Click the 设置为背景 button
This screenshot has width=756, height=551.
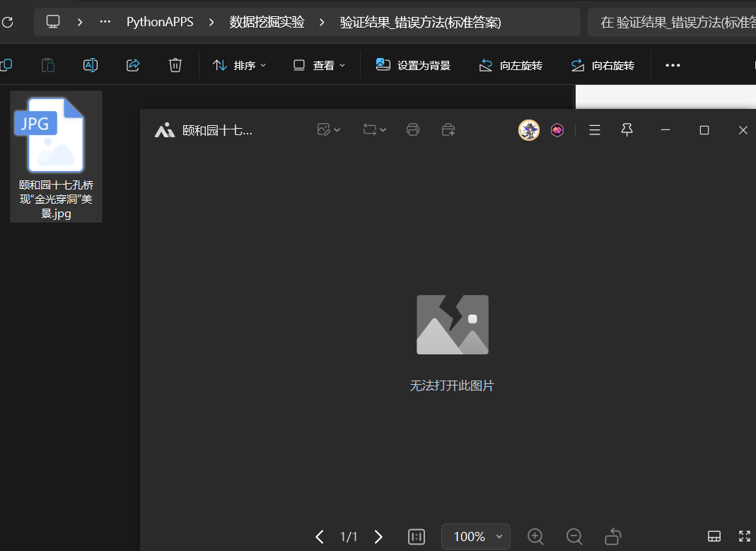click(x=414, y=65)
